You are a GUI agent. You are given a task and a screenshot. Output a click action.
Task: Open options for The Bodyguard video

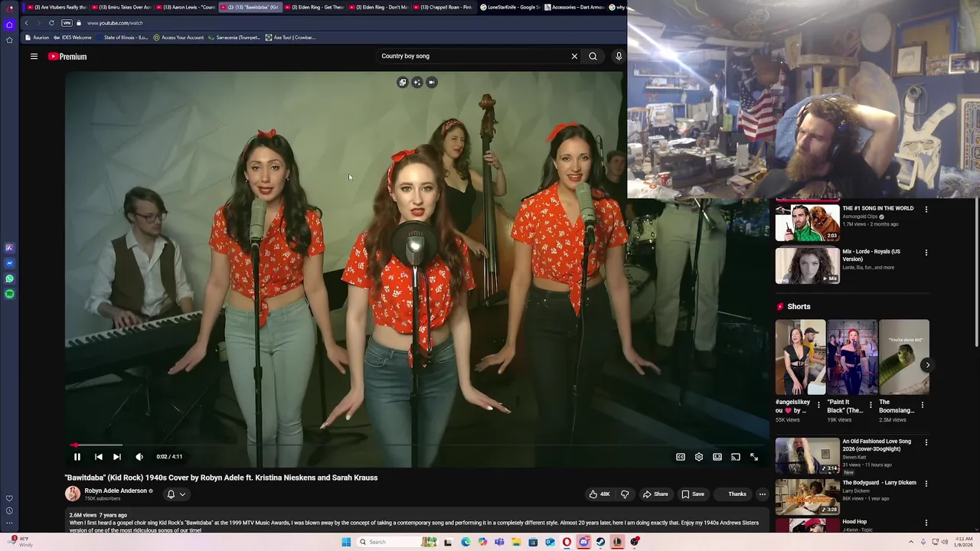point(926,484)
